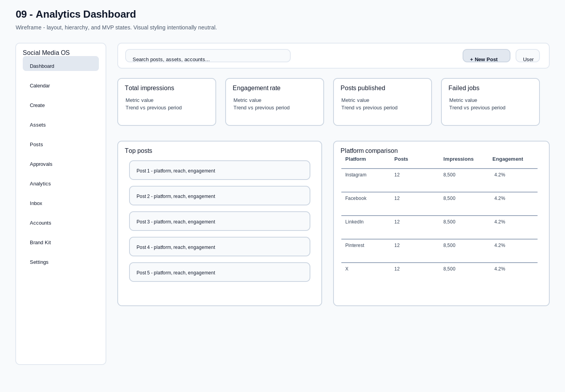565x392 pixels.
Task: Click the Social Media OS title
Action: pos(46,53)
